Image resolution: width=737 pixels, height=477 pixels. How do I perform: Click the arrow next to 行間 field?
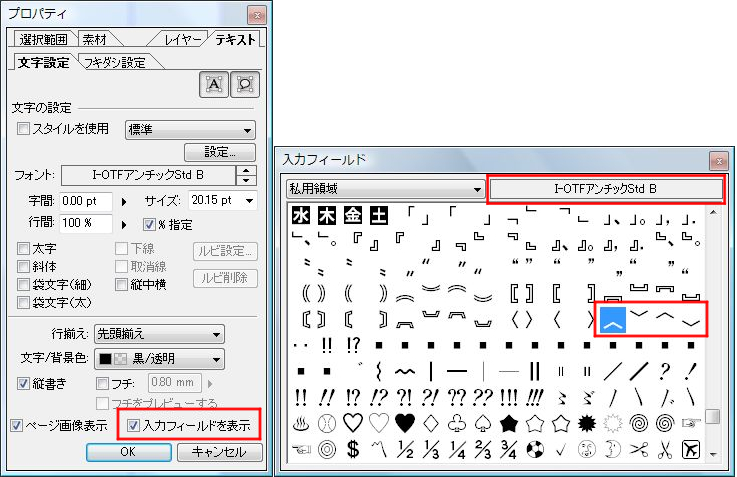[124, 225]
